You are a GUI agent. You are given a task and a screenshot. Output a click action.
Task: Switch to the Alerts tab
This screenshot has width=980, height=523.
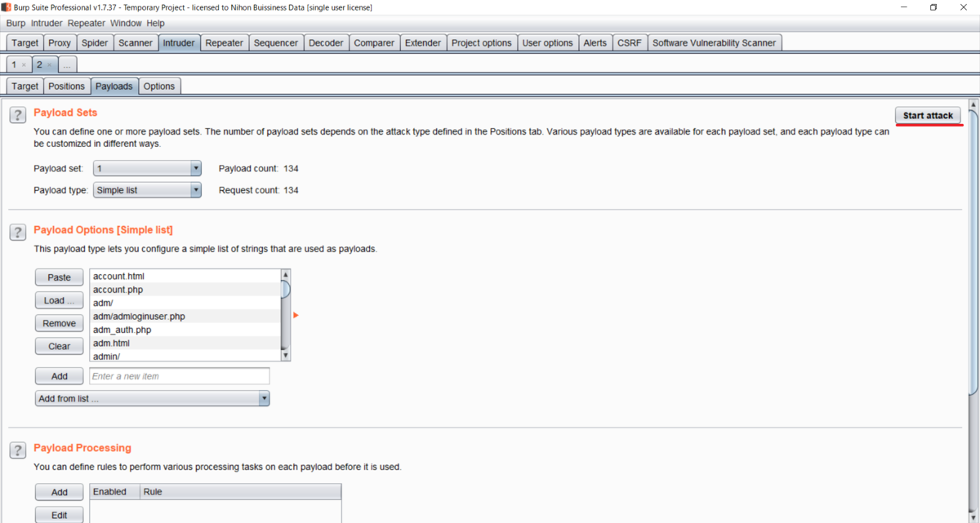(595, 42)
